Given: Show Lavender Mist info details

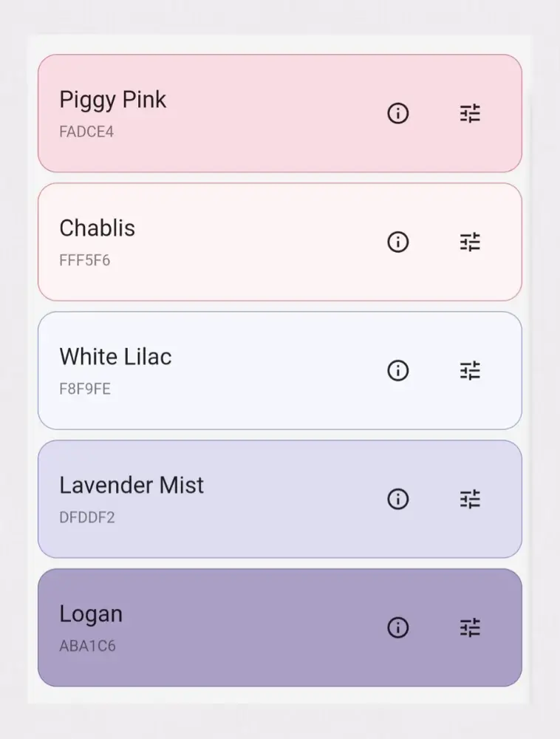Looking at the screenshot, I should tap(398, 499).
